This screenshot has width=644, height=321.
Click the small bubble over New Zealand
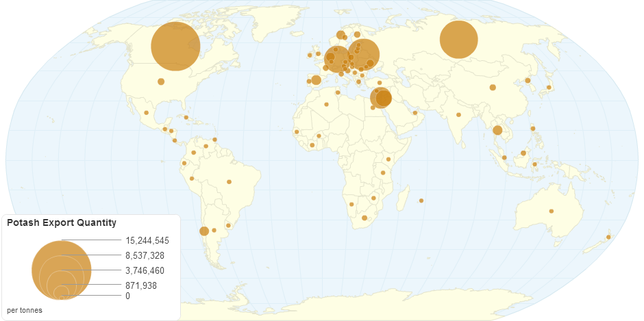point(608,237)
